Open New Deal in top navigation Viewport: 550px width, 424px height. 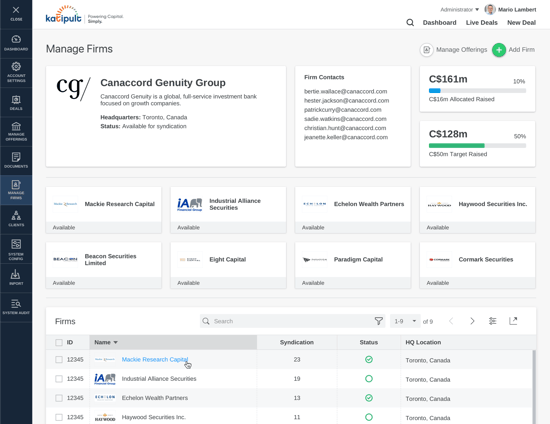521,23
